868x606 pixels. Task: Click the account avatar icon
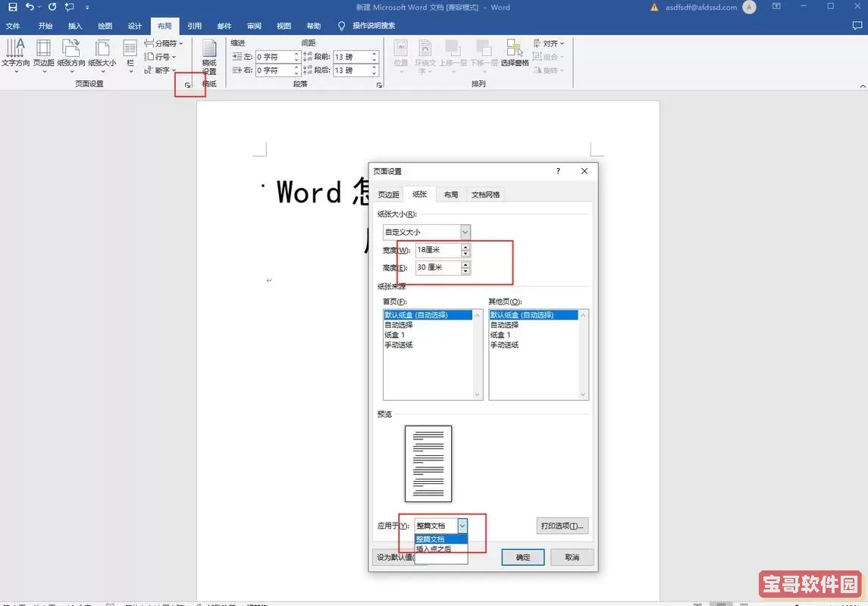[x=749, y=7]
